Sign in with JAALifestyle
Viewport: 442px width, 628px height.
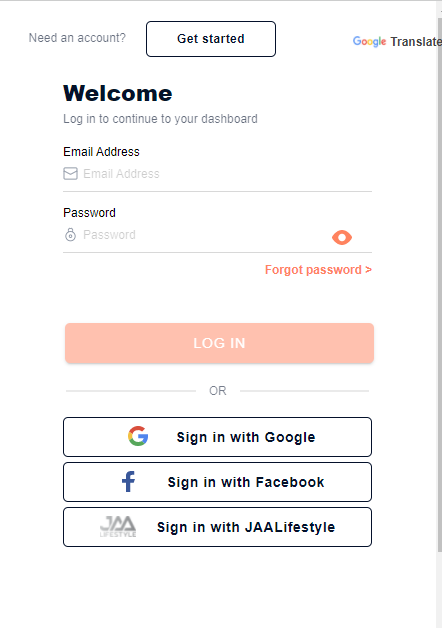[217, 527]
